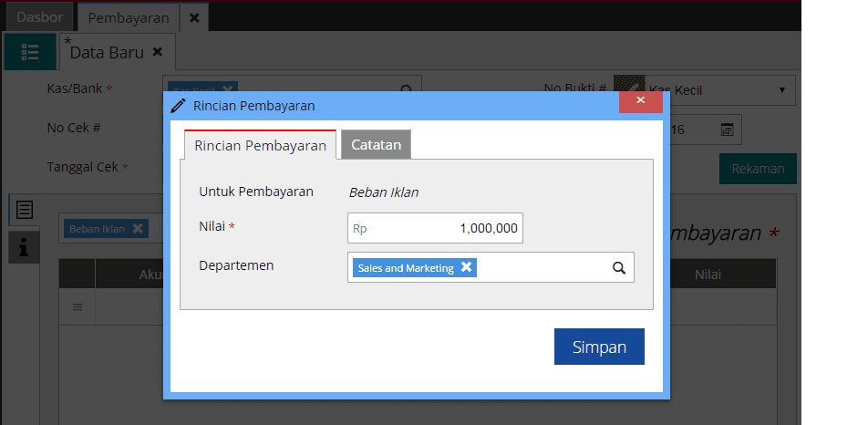Switch to the Catatan tab
868x425 pixels.
click(x=376, y=144)
